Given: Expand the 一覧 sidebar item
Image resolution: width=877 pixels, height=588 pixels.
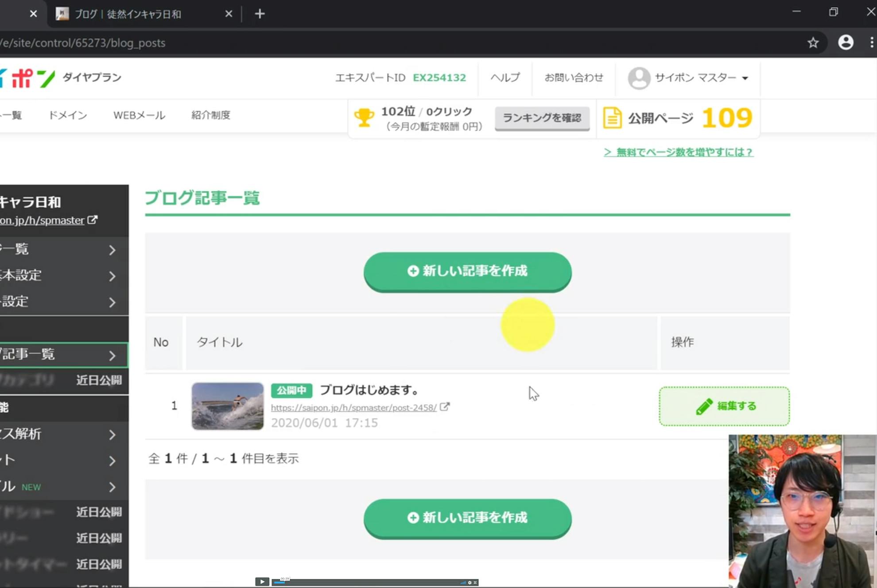Looking at the screenshot, I should click(x=64, y=249).
